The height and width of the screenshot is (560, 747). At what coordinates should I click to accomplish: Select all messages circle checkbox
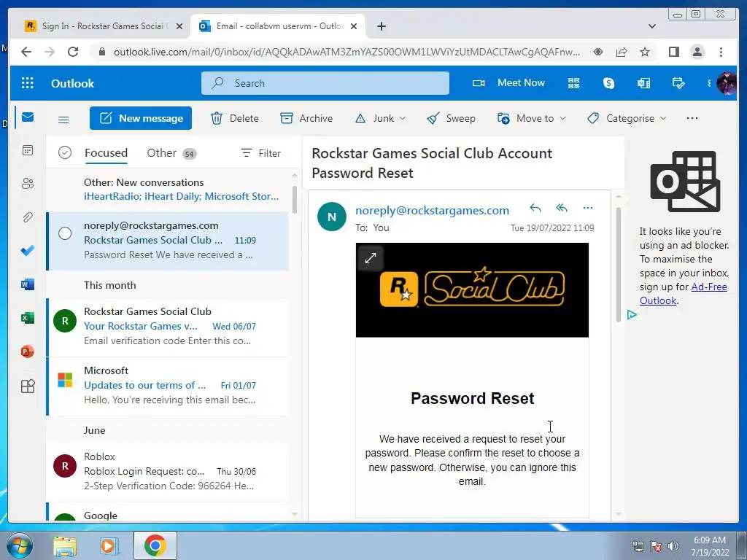click(x=65, y=152)
